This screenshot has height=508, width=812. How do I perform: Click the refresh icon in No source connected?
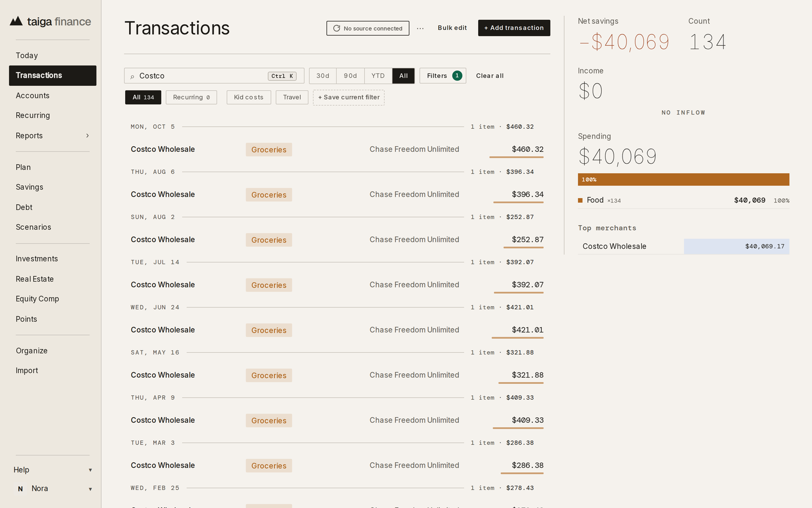point(337,28)
